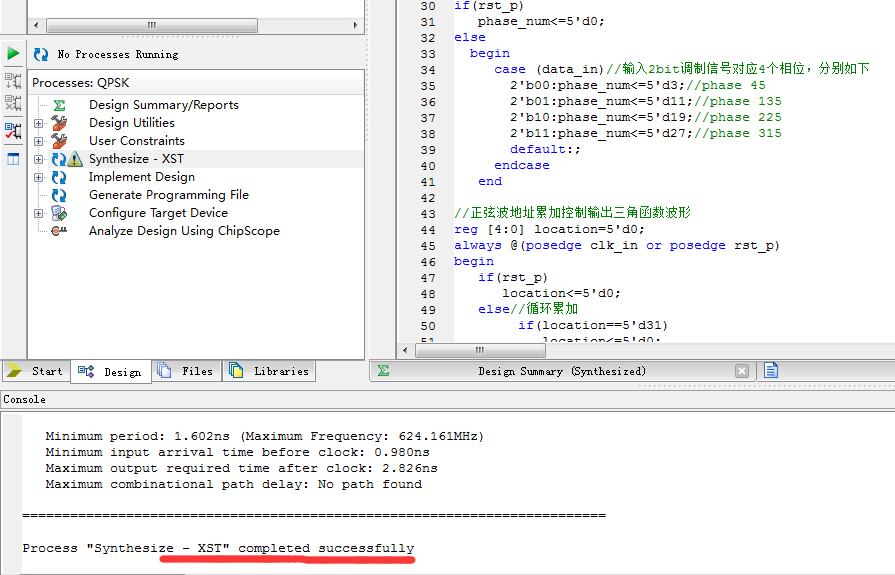895x575 pixels.
Task: Expand the Configure Target Device tree node
Action: pos(38,214)
